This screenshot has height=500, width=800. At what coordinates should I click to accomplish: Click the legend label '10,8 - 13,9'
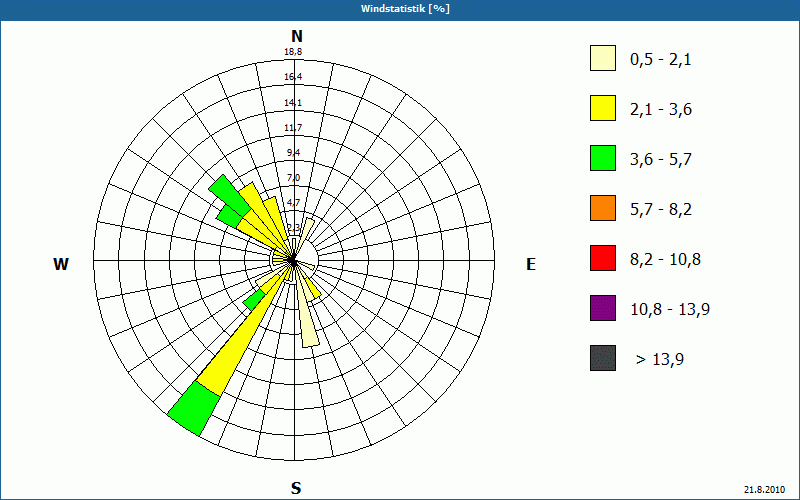pyautogui.click(x=670, y=310)
